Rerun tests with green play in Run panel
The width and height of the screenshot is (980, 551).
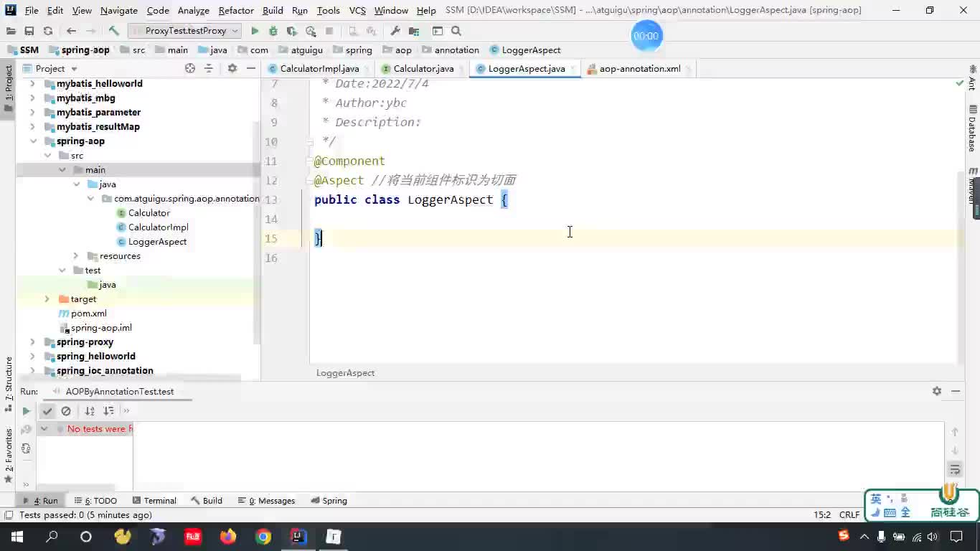26,411
